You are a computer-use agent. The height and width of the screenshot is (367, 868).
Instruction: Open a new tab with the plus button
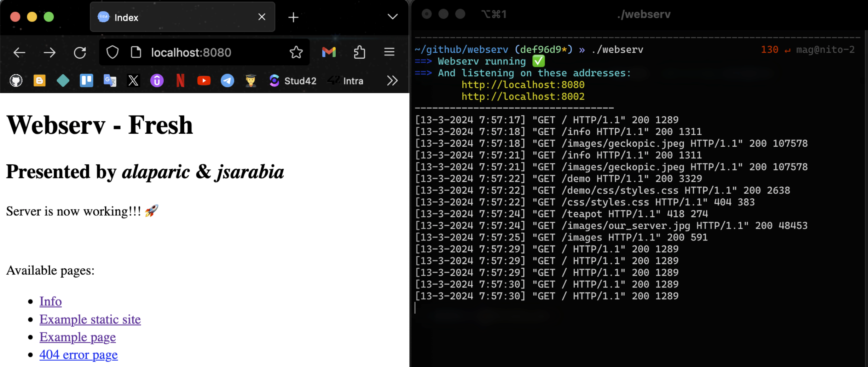[x=293, y=17]
